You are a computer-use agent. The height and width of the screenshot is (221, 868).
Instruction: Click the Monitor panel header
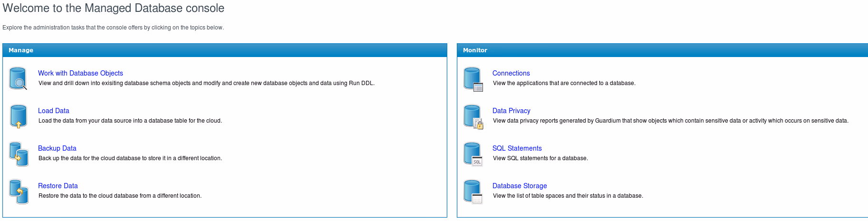click(663, 50)
